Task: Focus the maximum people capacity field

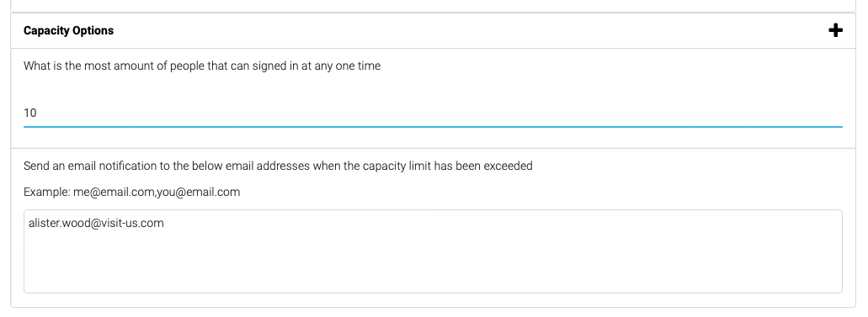Action: [x=433, y=113]
